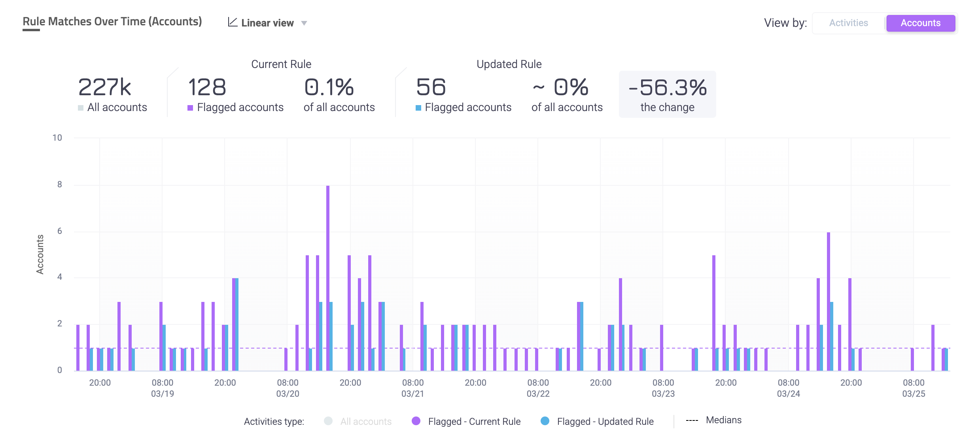Image resolution: width=980 pixels, height=441 pixels.
Task: Open the Linear view dropdown arrow
Action: [304, 23]
